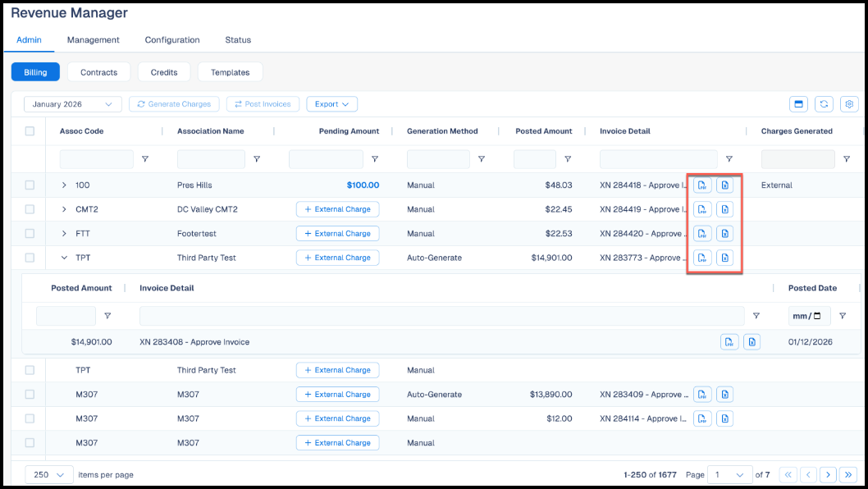Open filter icon under Assoc Code column

(x=145, y=159)
